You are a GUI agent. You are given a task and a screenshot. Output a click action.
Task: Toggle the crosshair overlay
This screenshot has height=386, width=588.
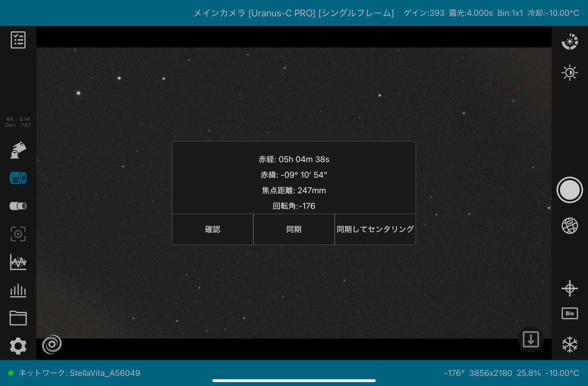tap(570, 288)
